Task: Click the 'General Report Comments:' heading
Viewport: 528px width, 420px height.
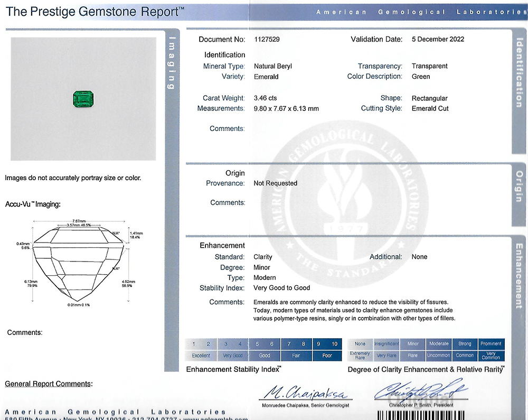Action: 49,384
